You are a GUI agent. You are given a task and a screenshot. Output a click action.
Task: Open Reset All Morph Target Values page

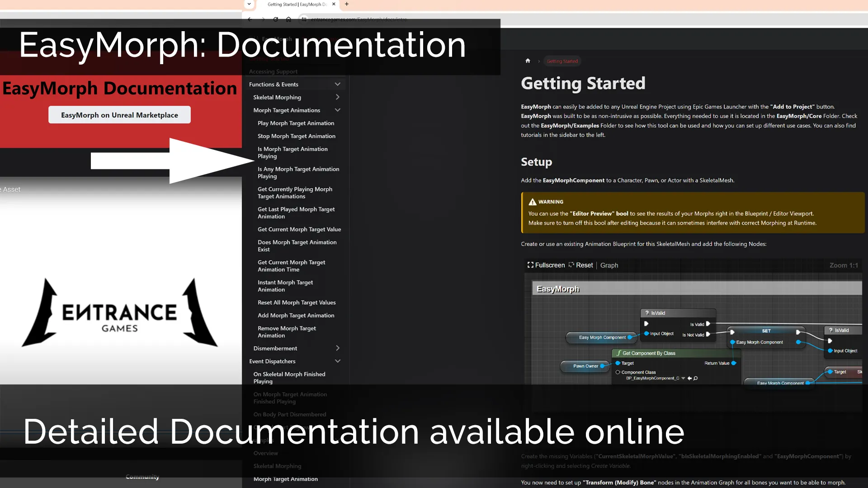coord(297,303)
